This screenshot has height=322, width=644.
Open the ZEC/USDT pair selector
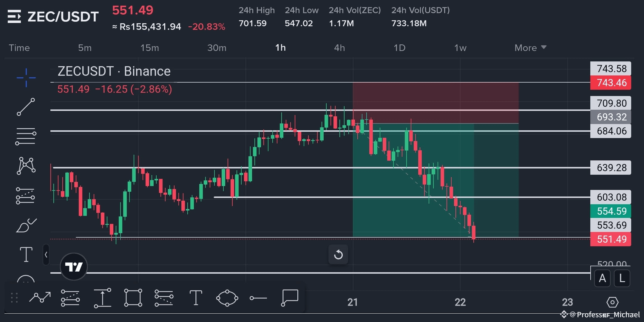(63, 17)
